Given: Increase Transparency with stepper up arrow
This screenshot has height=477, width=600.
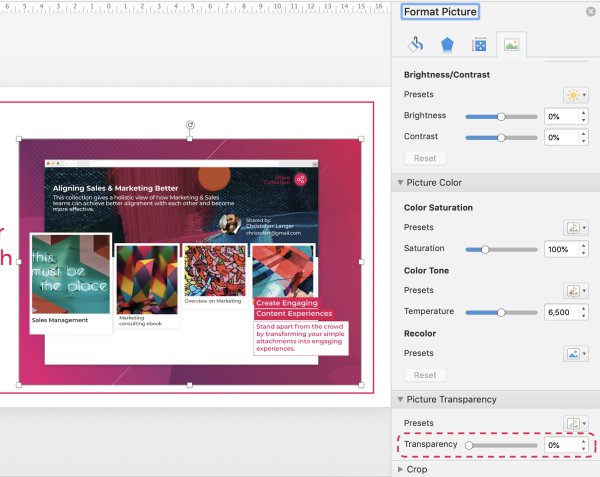Looking at the screenshot, I should coord(583,441).
